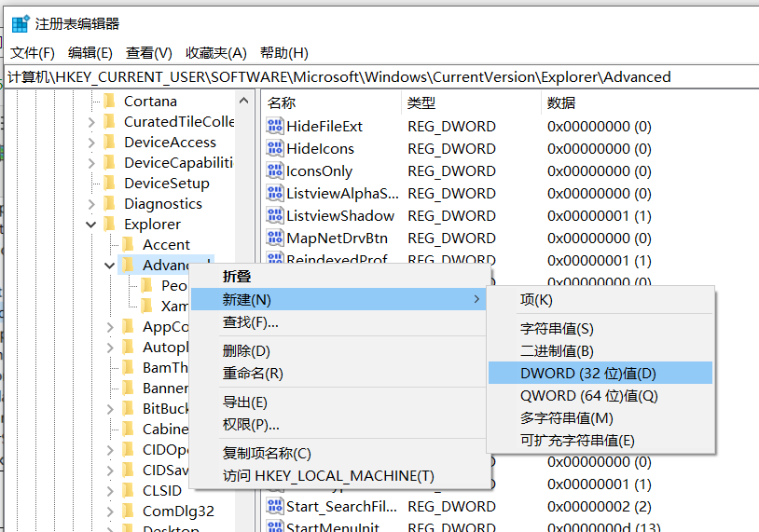Click the Banner folder icon
The width and height of the screenshot is (759, 532).
[129, 388]
